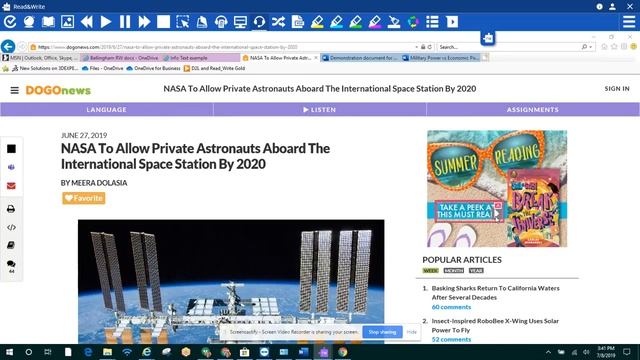Open the Read&Write info icon

pos(599,7)
